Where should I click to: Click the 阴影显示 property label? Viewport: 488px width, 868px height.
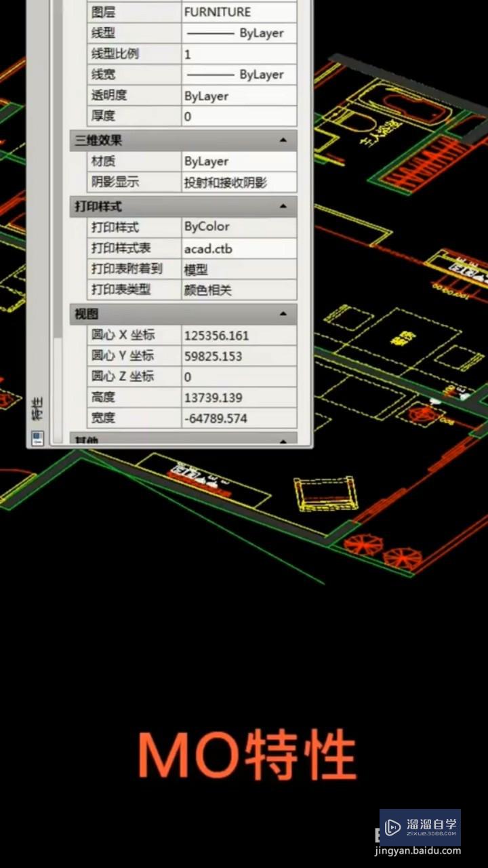(115, 182)
